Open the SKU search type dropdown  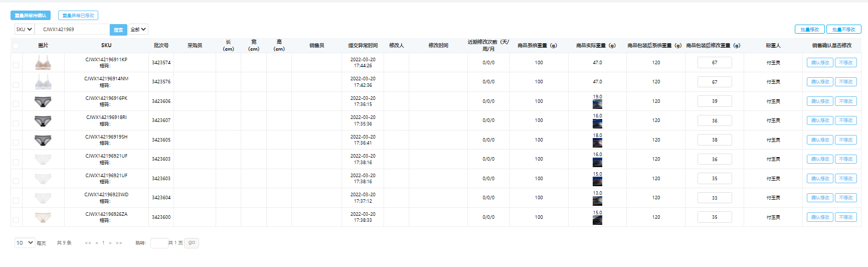24,30
